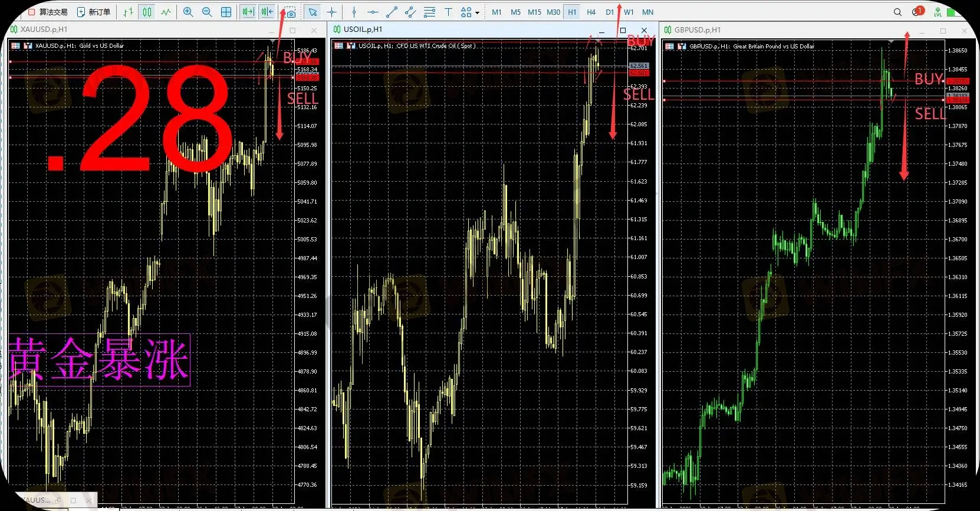Open the search magnifier in toolbar
Screen dimensions: 980x511
[x=897, y=12]
